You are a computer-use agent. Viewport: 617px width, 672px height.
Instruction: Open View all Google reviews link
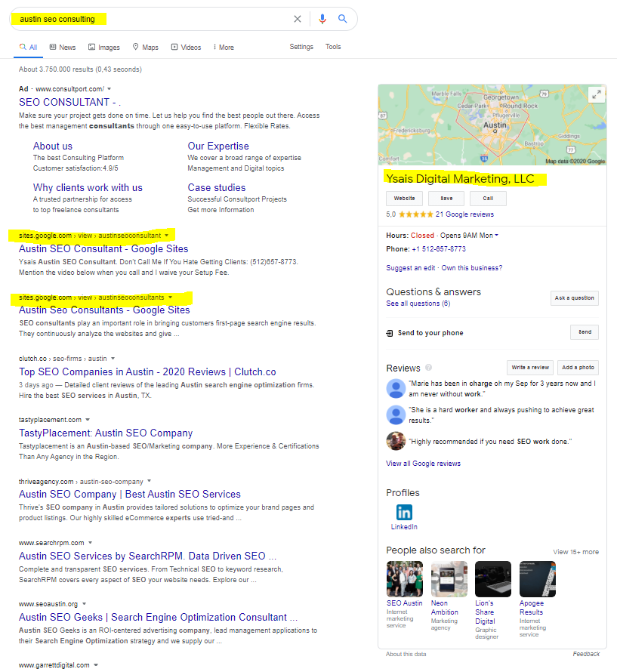click(423, 464)
